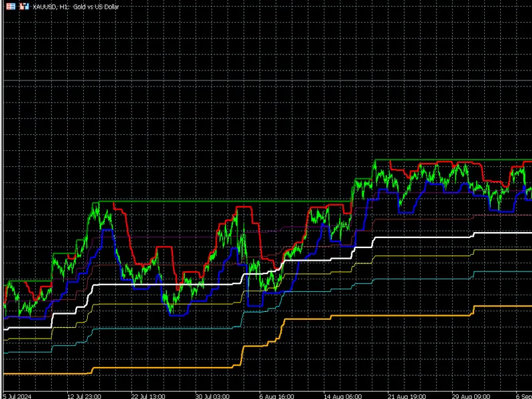
Task: Select the gray horizontal level line
Action: click(x=267, y=80)
